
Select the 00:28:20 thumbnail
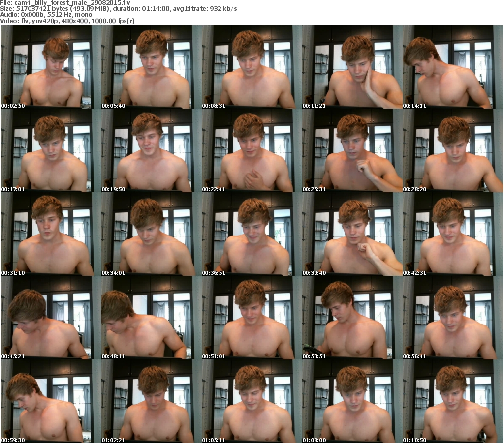[x=453, y=150]
